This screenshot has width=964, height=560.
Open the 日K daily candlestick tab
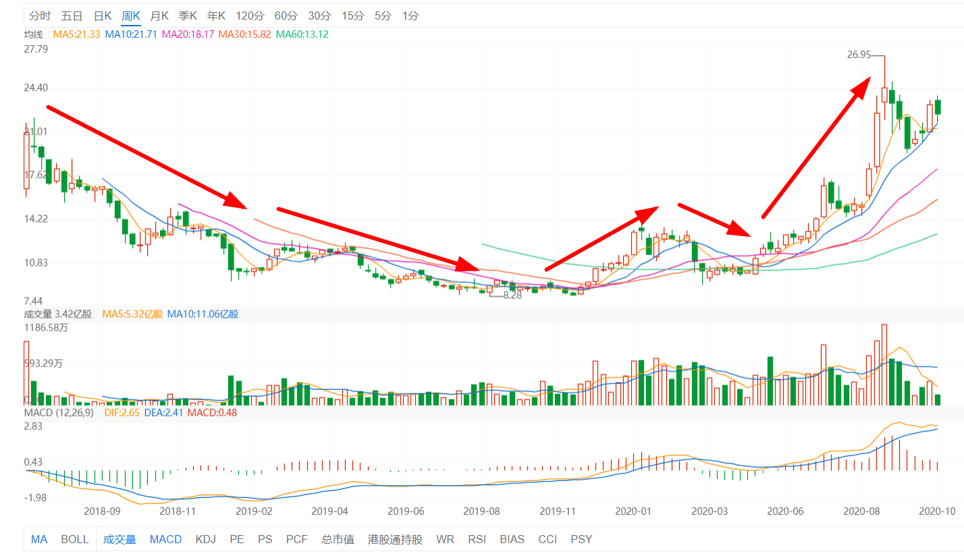pyautogui.click(x=103, y=16)
